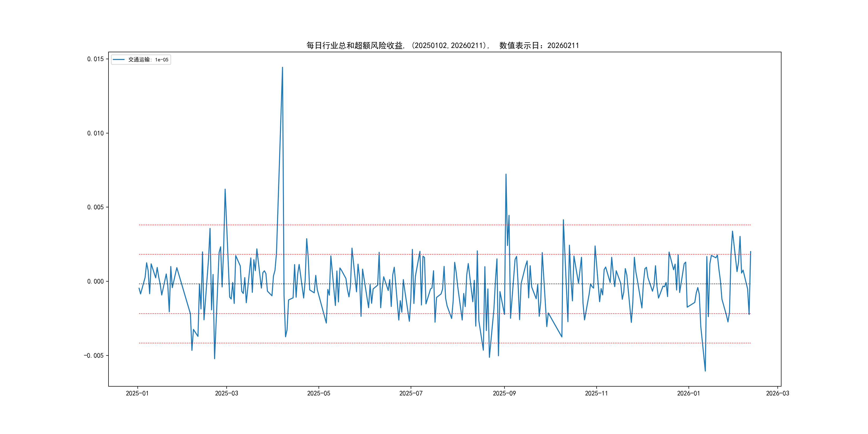Click the 2025-09 x-axis label
Image resolution: width=868 pixels, height=434 pixels.
coord(504,393)
